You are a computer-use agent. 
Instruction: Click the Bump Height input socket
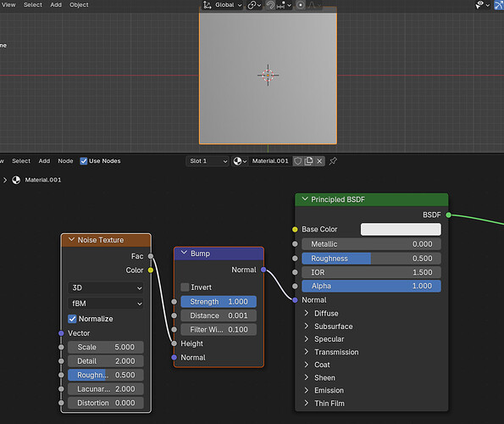tap(174, 343)
